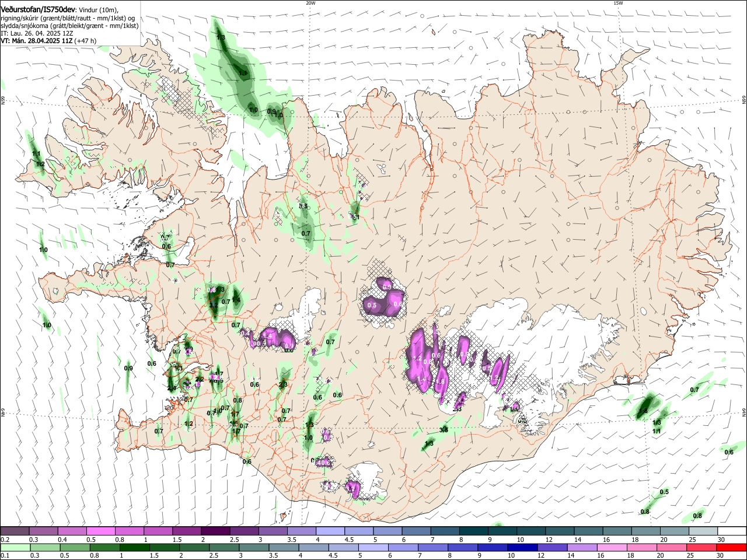Click the 0.1 label on the rain scale
This screenshot has width=747, height=560.
point(5,556)
